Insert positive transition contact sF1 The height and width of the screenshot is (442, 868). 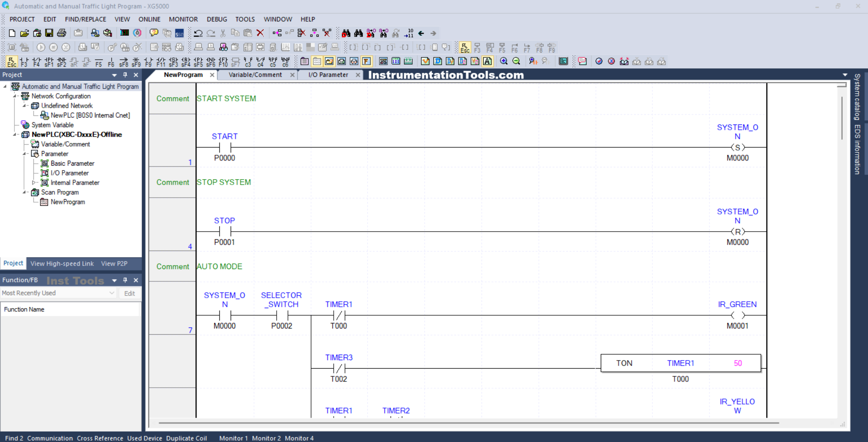(49, 62)
